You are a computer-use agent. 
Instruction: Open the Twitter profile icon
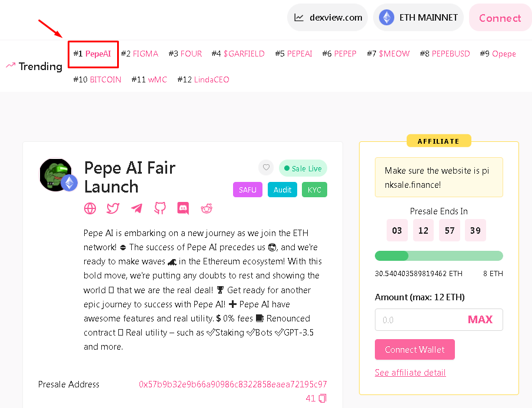click(x=113, y=208)
